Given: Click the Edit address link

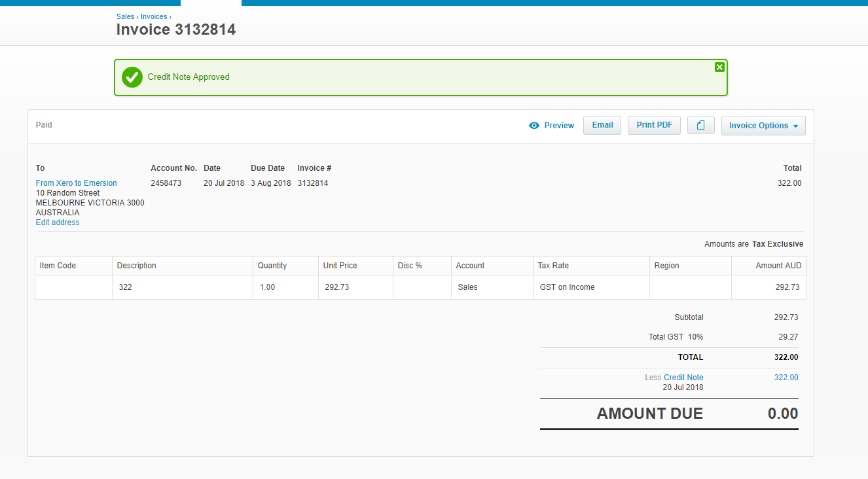Looking at the screenshot, I should [58, 222].
